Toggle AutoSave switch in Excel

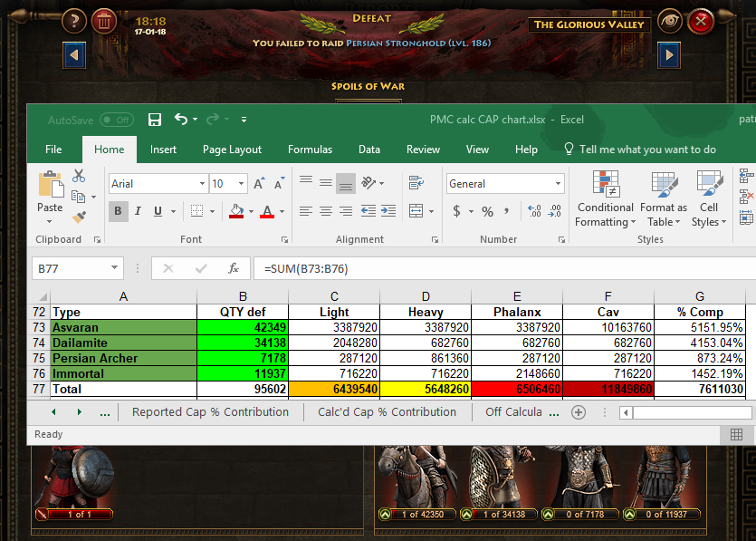point(116,120)
